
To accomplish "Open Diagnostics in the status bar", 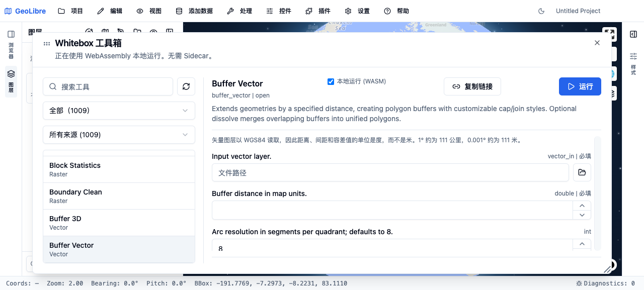I will (605, 283).
